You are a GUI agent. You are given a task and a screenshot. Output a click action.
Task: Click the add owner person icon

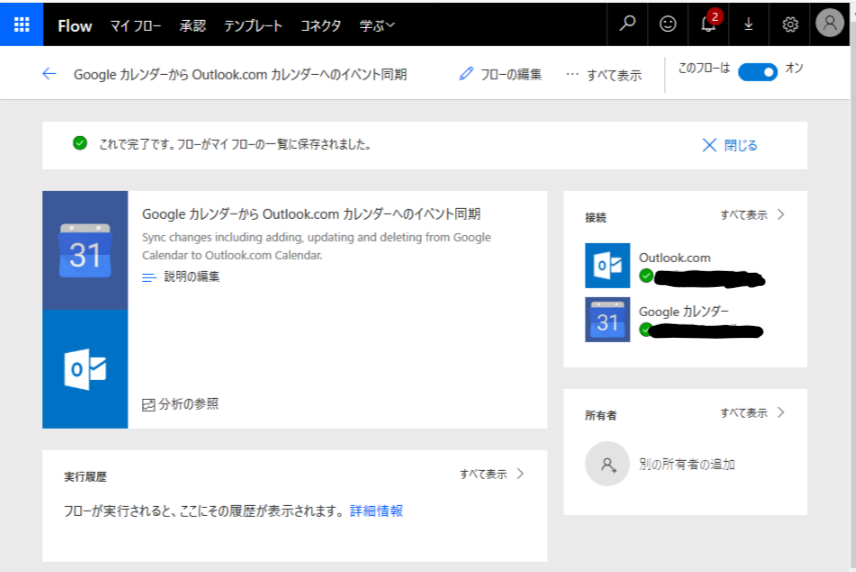pyautogui.click(x=607, y=464)
